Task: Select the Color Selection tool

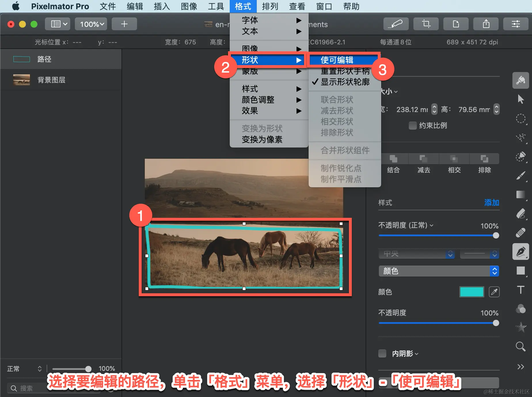Action: [520, 156]
